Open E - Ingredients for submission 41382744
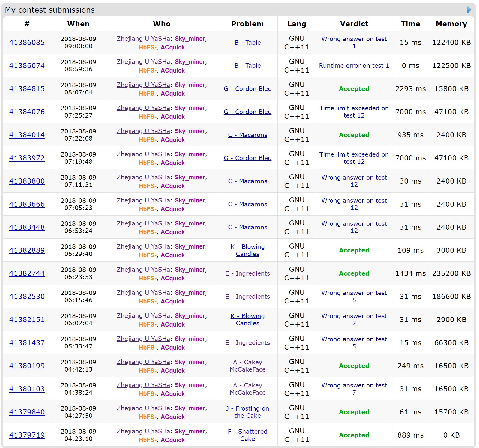 pyautogui.click(x=247, y=273)
